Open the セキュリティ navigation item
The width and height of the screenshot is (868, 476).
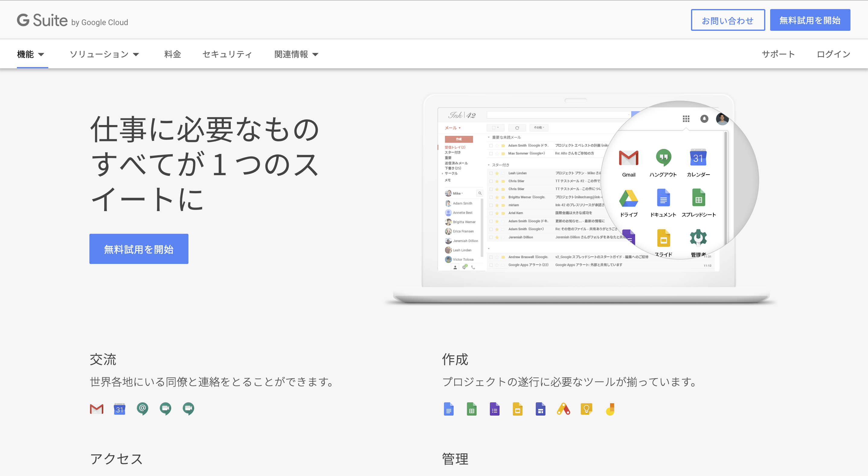(x=227, y=54)
